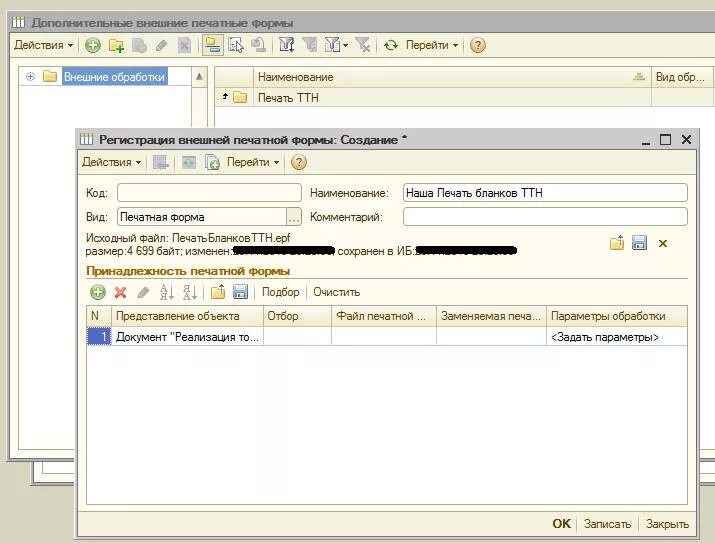Click <Задать параметры> cell
715x543 pixels.
[x=617, y=337]
